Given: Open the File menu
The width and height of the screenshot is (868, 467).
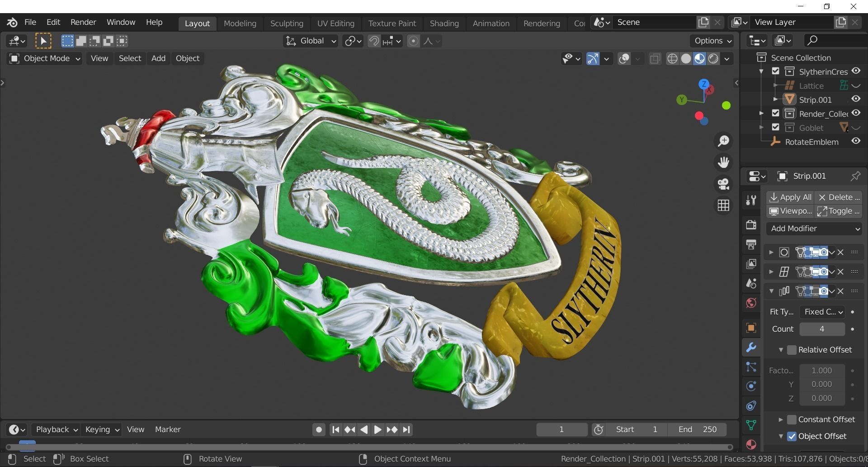Looking at the screenshot, I should pos(30,22).
